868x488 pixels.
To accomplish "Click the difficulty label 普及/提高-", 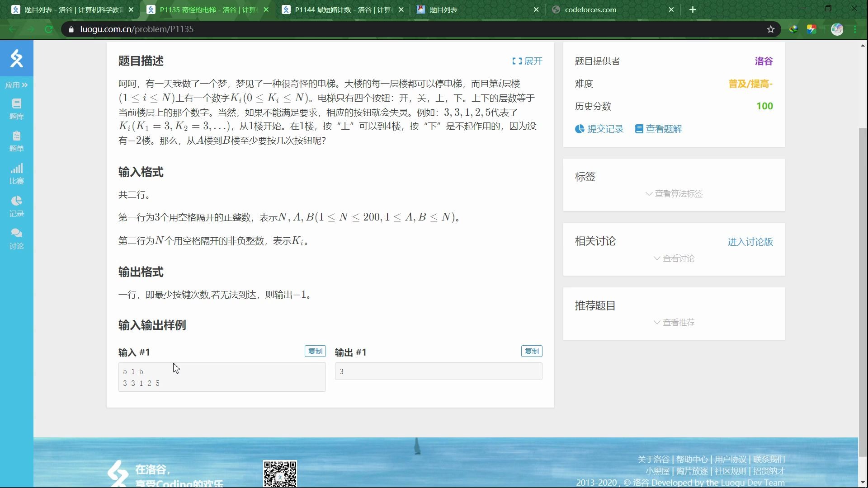I will (x=750, y=84).
